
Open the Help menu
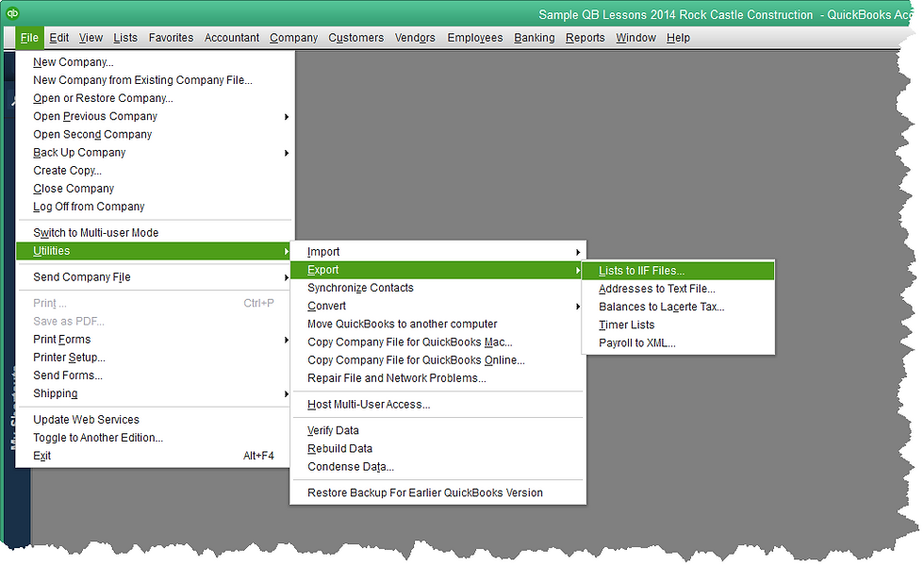pos(678,38)
